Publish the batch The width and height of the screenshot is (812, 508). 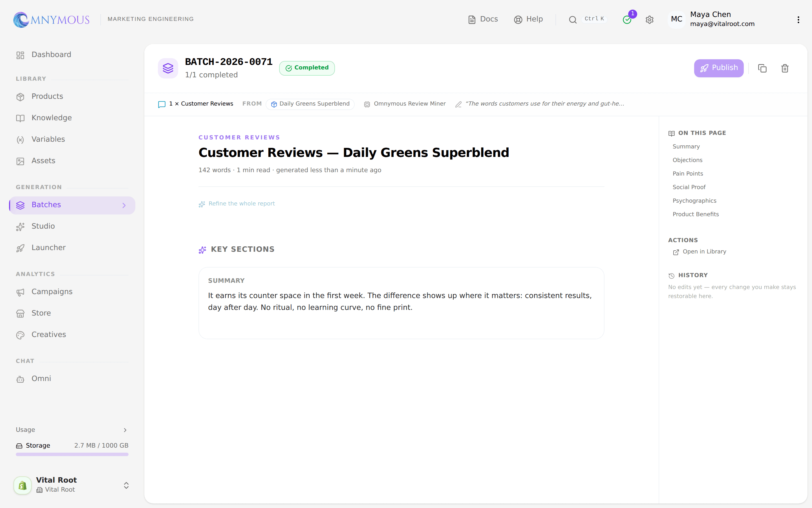pyautogui.click(x=719, y=68)
